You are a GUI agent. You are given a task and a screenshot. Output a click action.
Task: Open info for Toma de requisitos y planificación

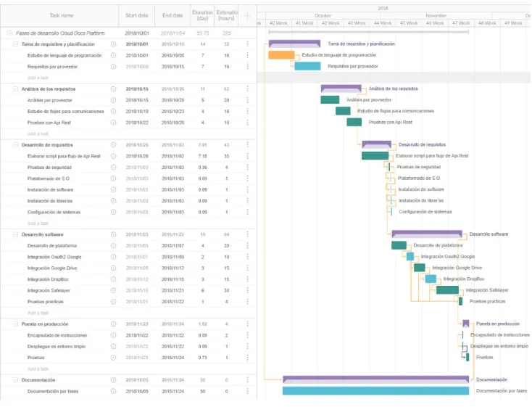(113, 44)
